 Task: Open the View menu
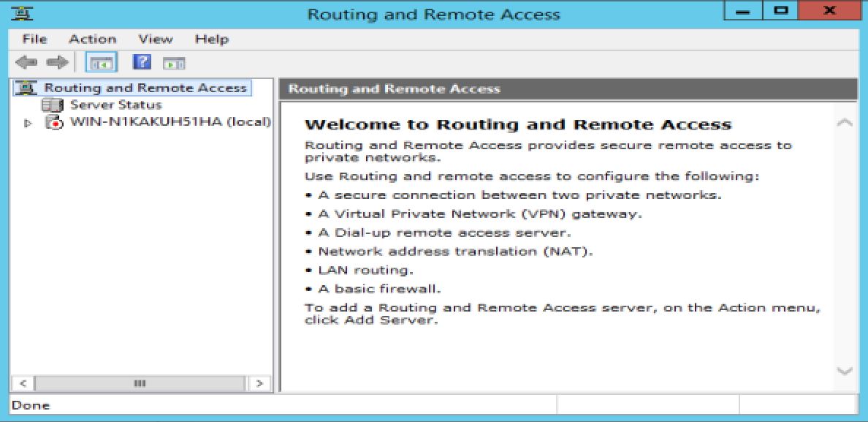[x=156, y=39]
